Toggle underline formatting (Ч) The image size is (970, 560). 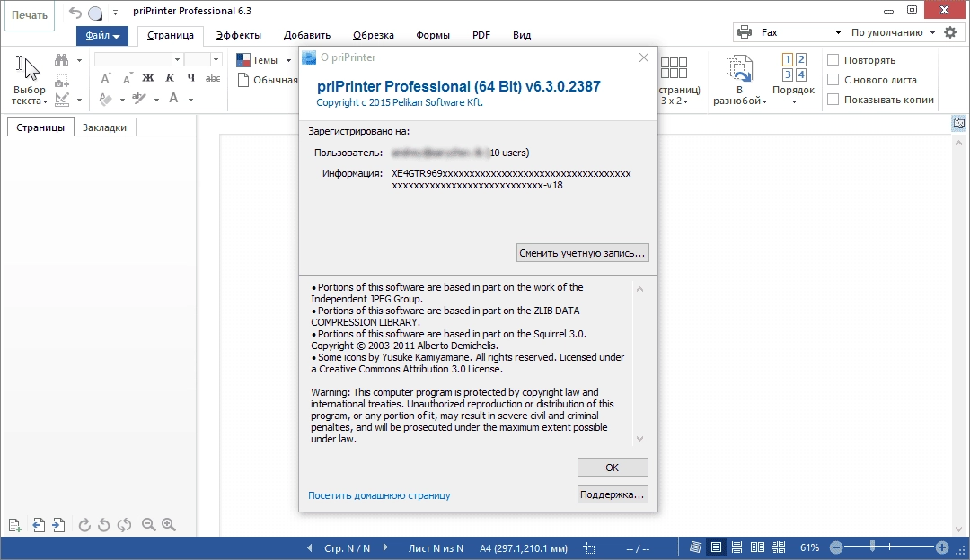coord(190,78)
